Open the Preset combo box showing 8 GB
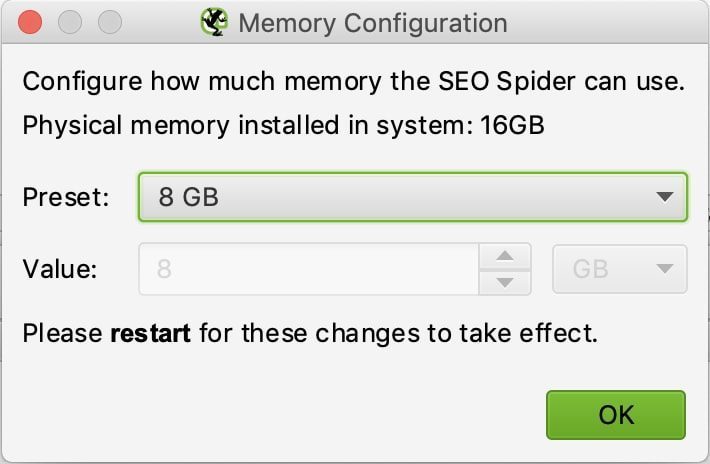Viewport: 710px width, 464px height. (413, 197)
